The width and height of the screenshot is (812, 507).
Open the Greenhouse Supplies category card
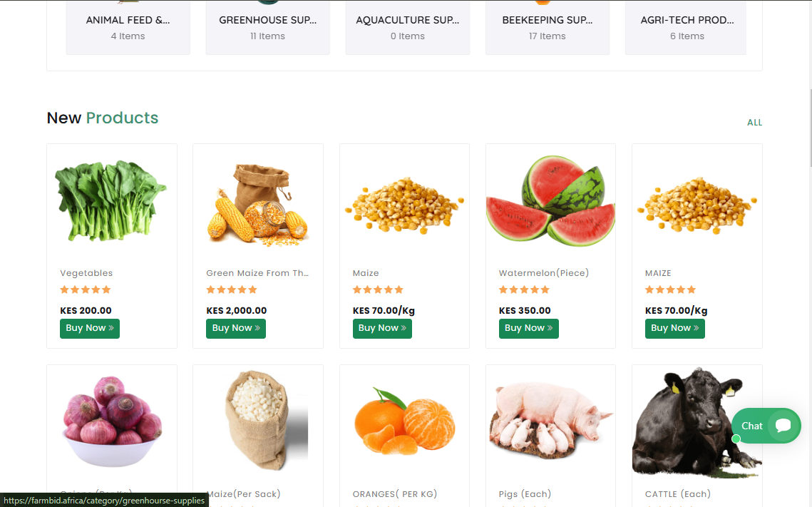coord(268,27)
